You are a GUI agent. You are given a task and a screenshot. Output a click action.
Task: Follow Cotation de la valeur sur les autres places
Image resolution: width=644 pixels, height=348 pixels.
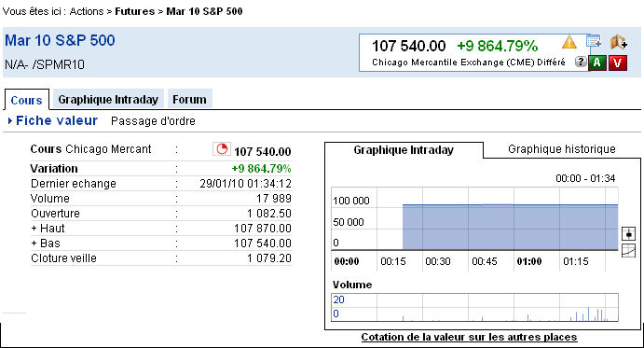(x=470, y=337)
